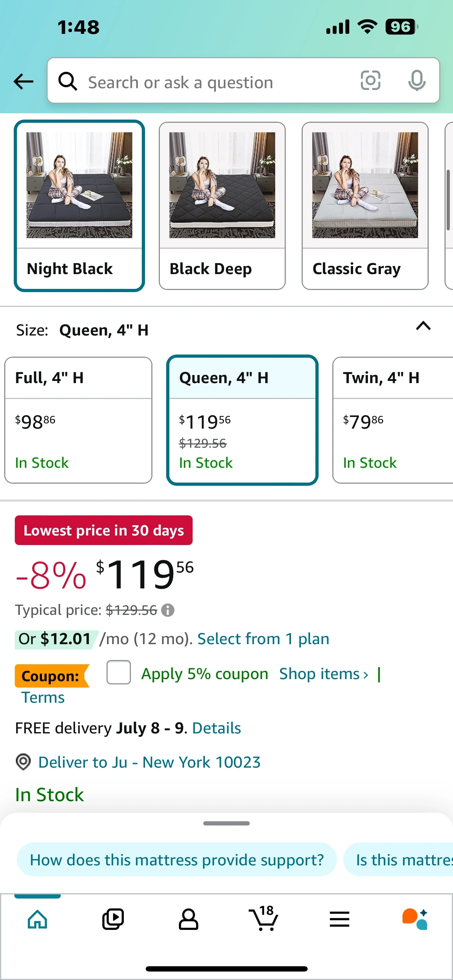Check the Apply 5% coupon checkbox

point(119,672)
